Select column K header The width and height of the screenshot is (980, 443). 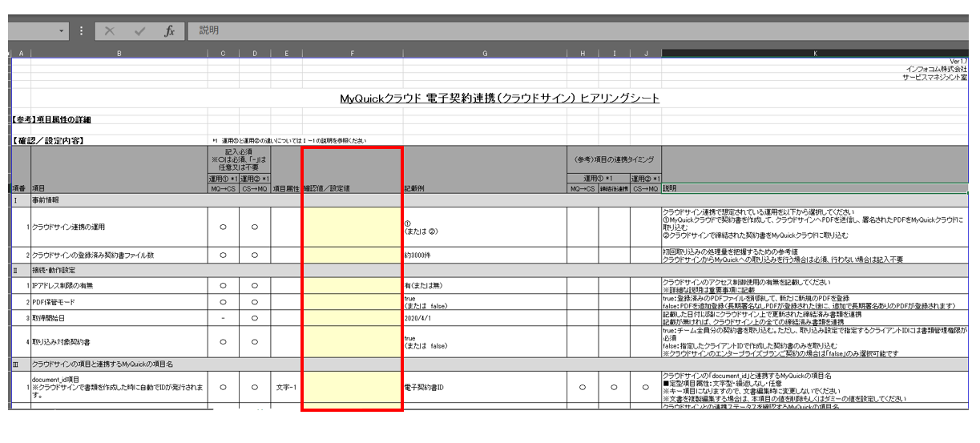[x=815, y=54]
